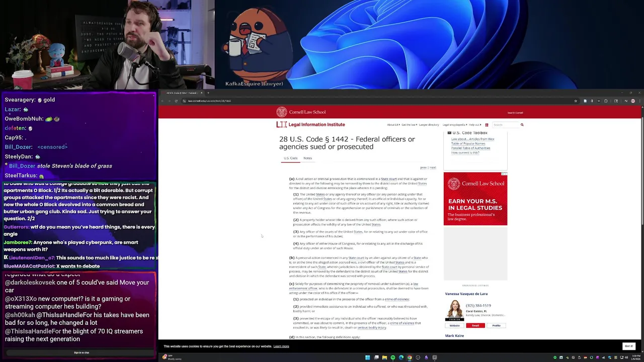
Task: Click the Cornell Law School seal logo
Action: click(281, 112)
